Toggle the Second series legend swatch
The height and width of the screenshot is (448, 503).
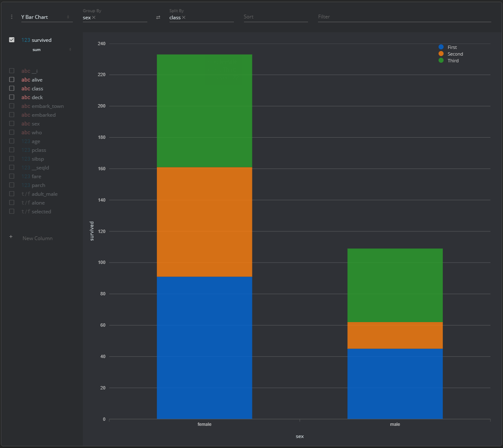(441, 54)
